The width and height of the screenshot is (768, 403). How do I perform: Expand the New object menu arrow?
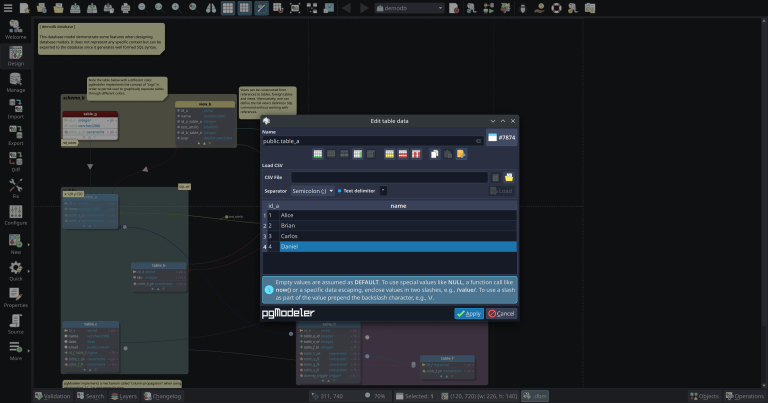pyautogui.click(x=28, y=244)
